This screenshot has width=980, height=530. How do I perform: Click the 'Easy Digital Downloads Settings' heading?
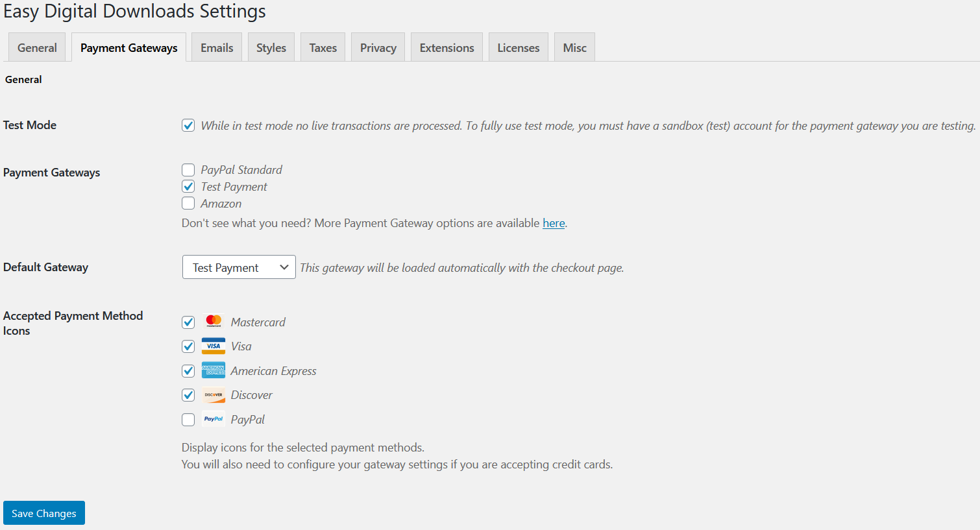(134, 12)
